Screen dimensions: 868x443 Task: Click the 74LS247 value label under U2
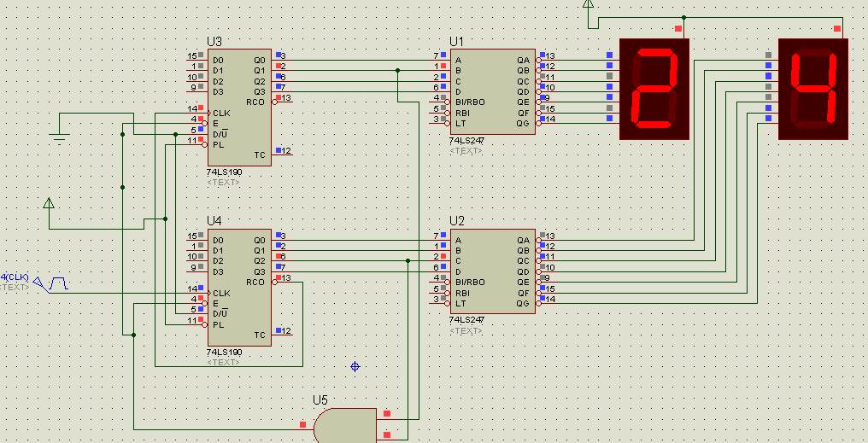(466, 321)
